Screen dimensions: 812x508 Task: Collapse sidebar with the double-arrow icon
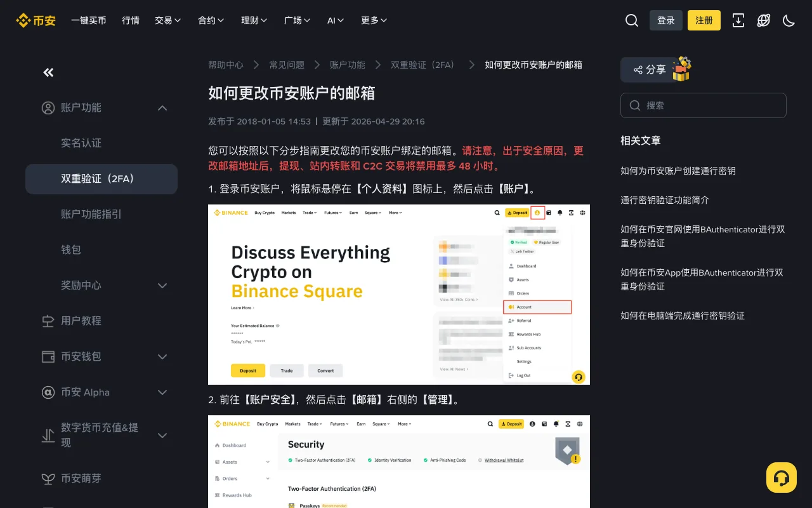(48, 72)
